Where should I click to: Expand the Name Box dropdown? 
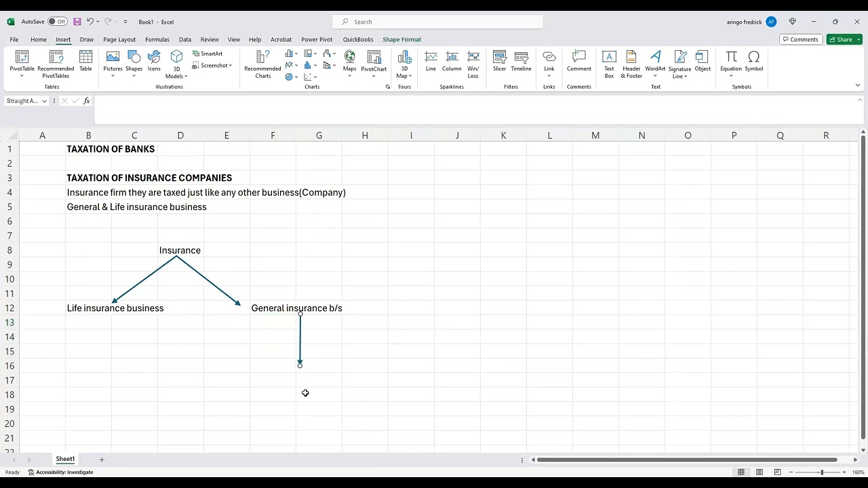pyautogui.click(x=44, y=101)
